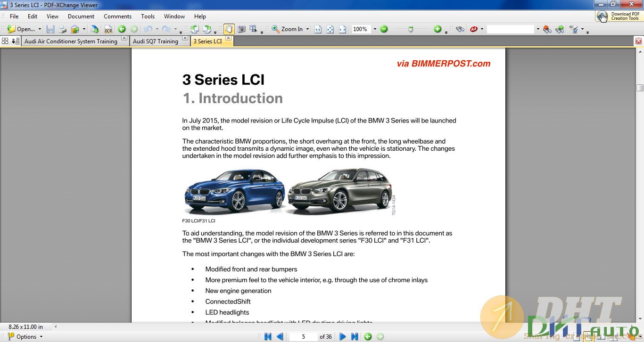Close the red document pane button at right
644x342 pixels.
(x=639, y=41)
